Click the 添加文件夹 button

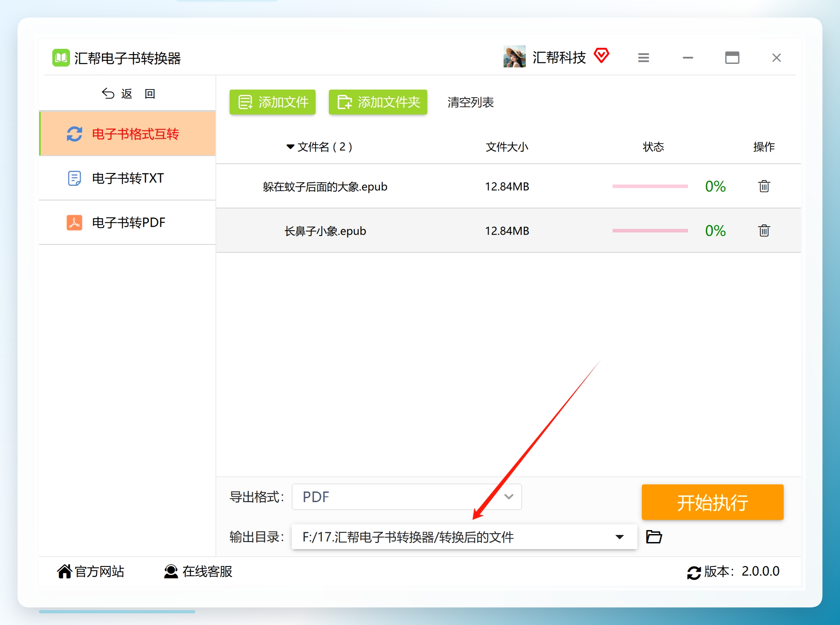click(x=378, y=102)
